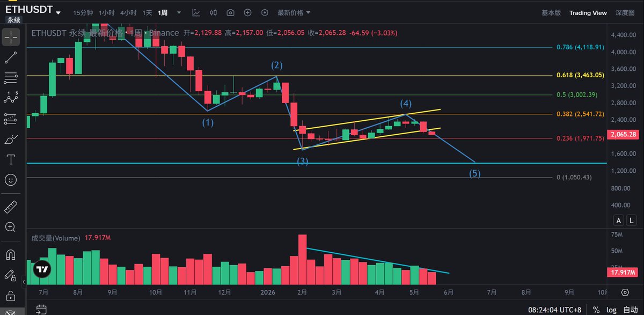Select the wave label (4)
644x315 pixels.
click(x=406, y=102)
